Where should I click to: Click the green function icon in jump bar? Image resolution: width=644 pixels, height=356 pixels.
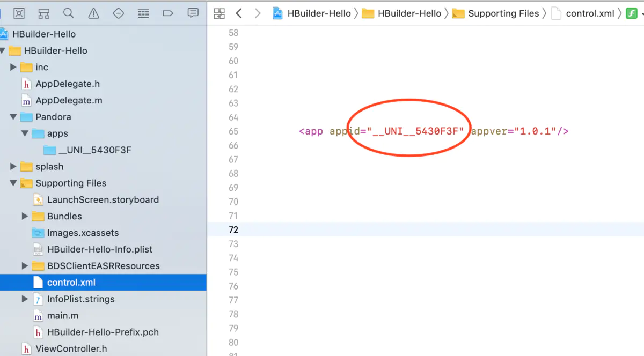(x=631, y=13)
